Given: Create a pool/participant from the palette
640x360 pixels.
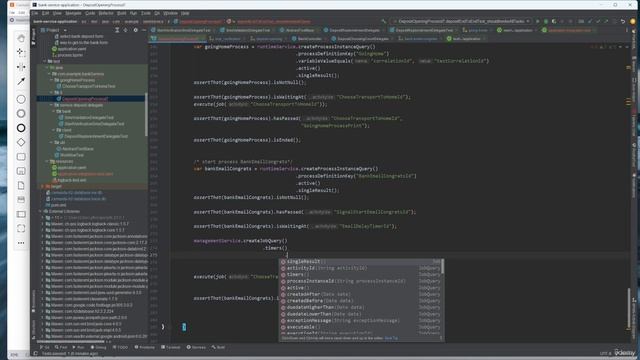Looking at the screenshot, I should pos(21,214).
